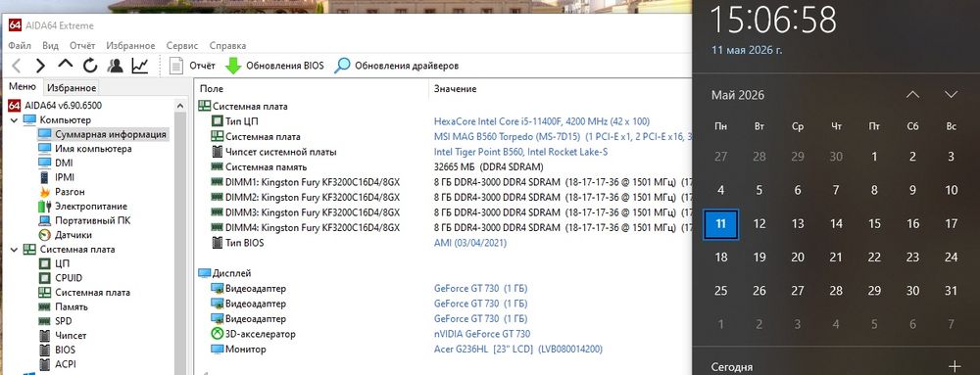Go forward with the right arrow toolbar icon
This screenshot has width=980, height=375.
(x=40, y=66)
